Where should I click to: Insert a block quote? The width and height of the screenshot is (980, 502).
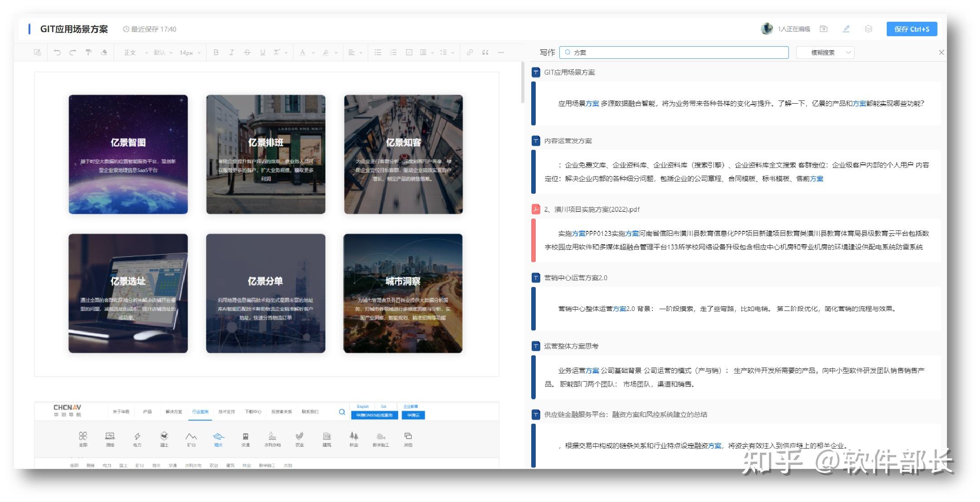tap(485, 53)
